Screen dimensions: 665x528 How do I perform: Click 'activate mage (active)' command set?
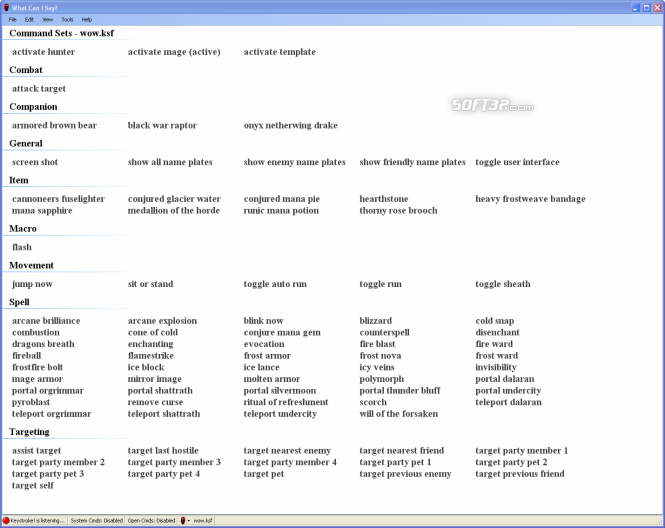click(x=174, y=52)
